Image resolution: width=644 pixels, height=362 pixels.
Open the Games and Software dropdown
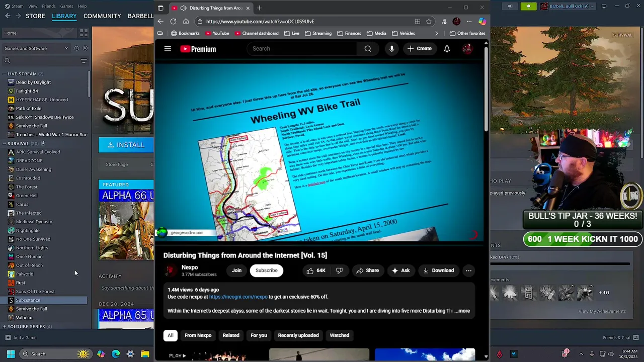36,48
